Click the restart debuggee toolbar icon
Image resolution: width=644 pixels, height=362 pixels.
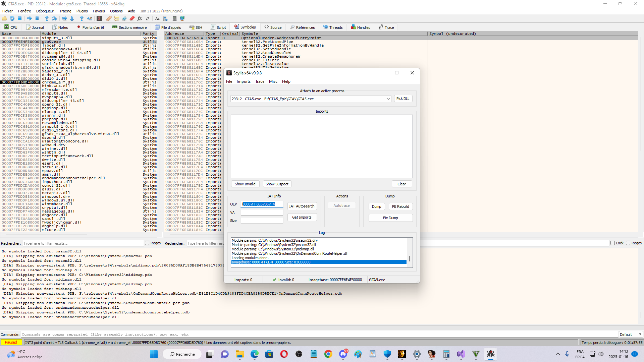12,18
